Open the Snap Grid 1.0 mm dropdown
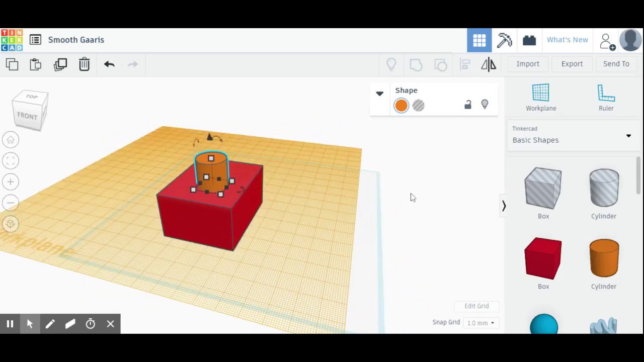The image size is (644, 362). (x=480, y=323)
